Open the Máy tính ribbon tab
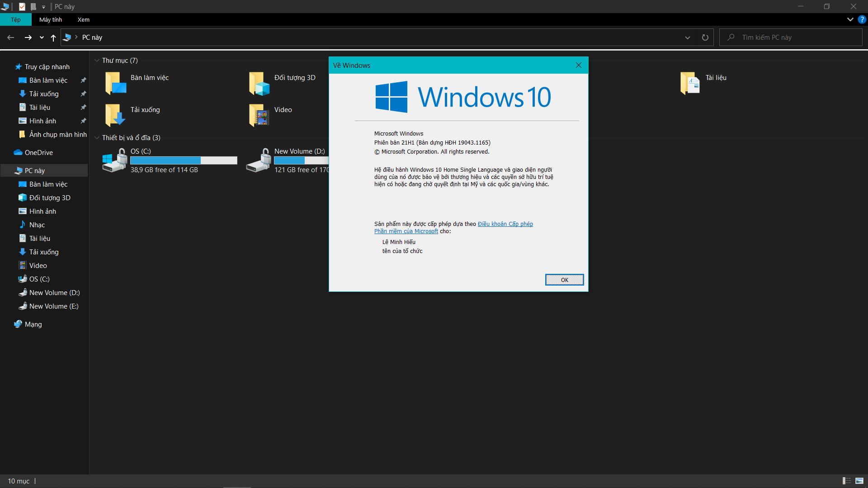 pyautogui.click(x=51, y=19)
